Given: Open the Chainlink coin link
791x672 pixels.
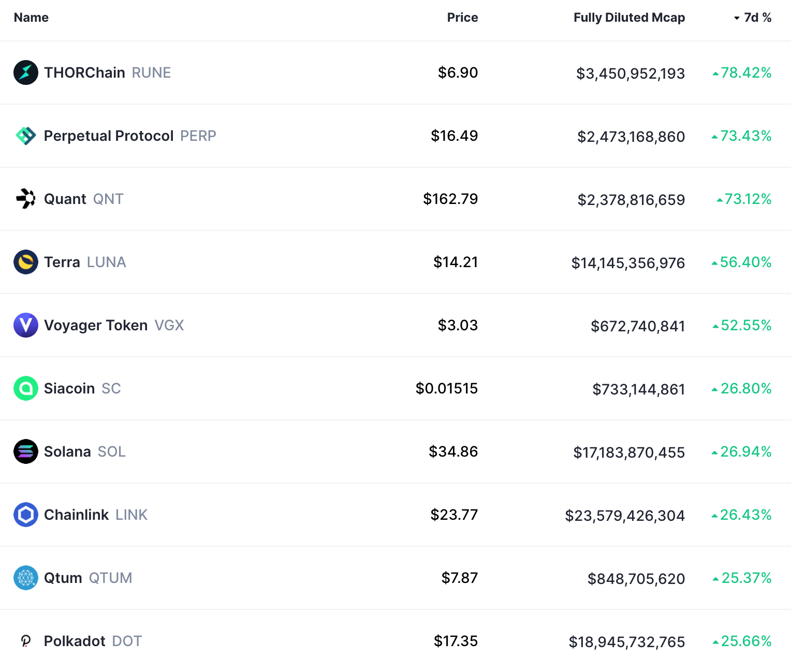Looking at the screenshot, I should point(76,515).
